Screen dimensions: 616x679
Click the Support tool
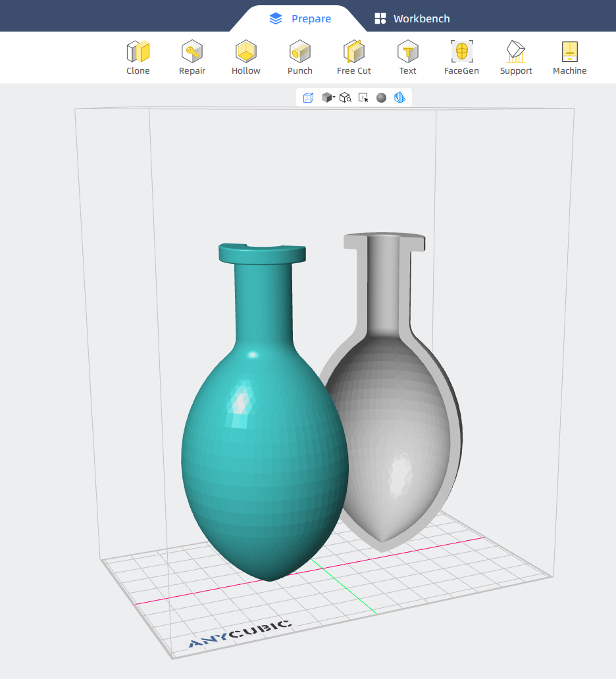pyautogui.click(x=516, y=57)
